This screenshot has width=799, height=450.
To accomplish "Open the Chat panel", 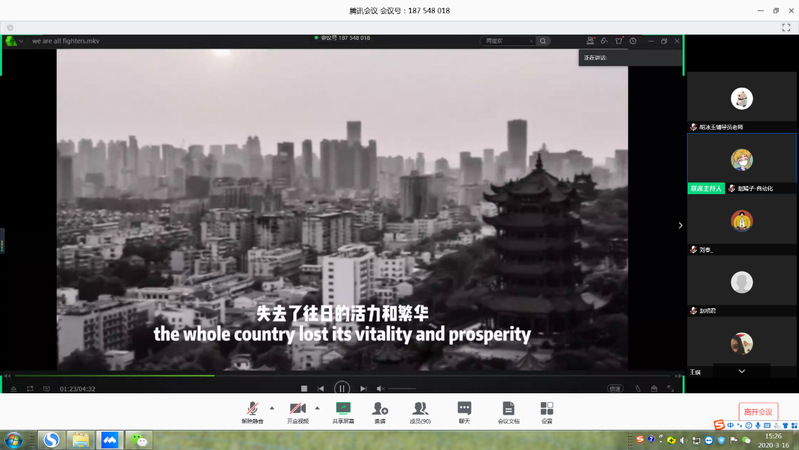I will [464, 409].
